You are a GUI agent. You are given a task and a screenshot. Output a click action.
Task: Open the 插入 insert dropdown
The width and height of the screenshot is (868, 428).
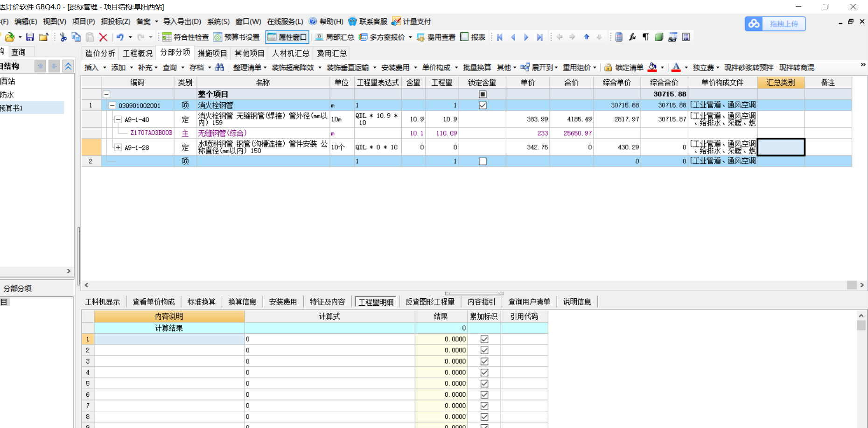[x=95, y=68]
